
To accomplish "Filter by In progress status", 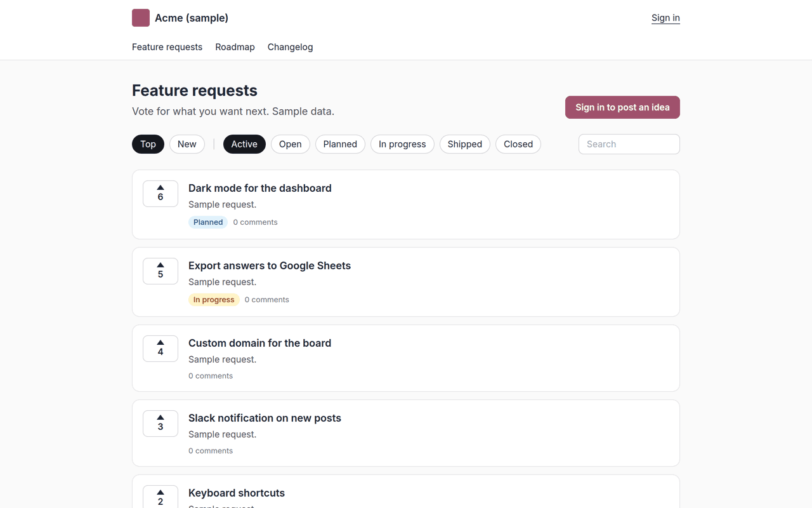I will click(402, 144).
